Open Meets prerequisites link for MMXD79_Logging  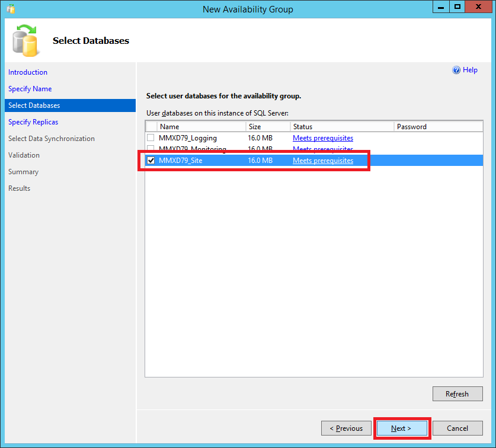click(x=322, y=138)
